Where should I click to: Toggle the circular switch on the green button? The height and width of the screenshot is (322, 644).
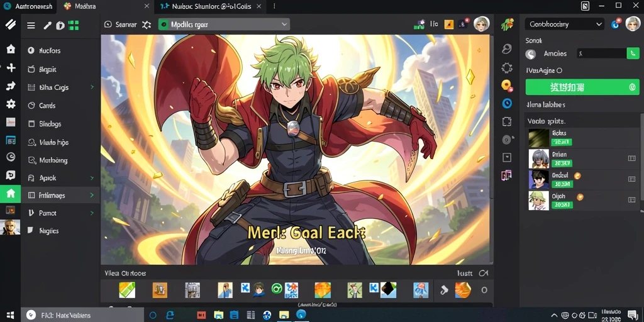(x=633, y=87)
